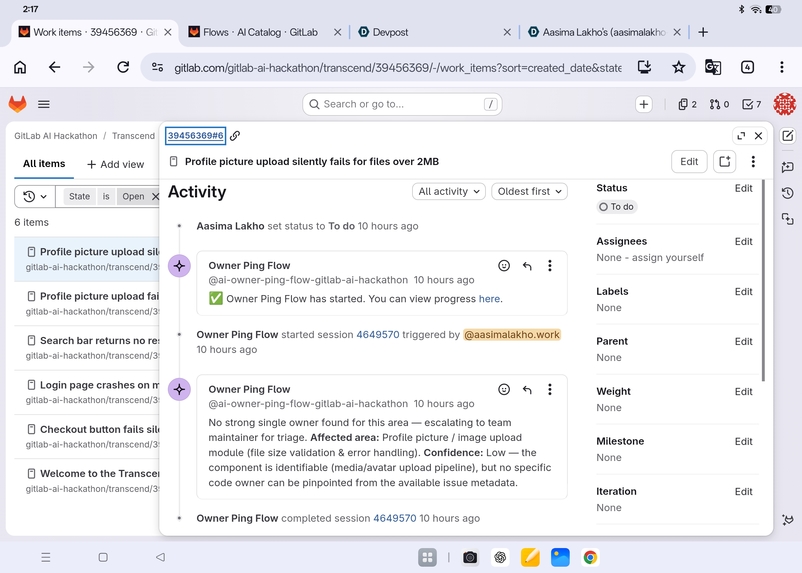Reload the browser page
Viewport: 802px width, 573px height.
(123, 67)
